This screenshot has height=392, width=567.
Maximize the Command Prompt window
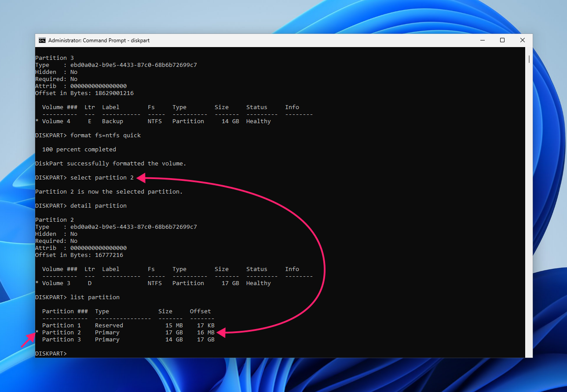(x=502, y=40)
